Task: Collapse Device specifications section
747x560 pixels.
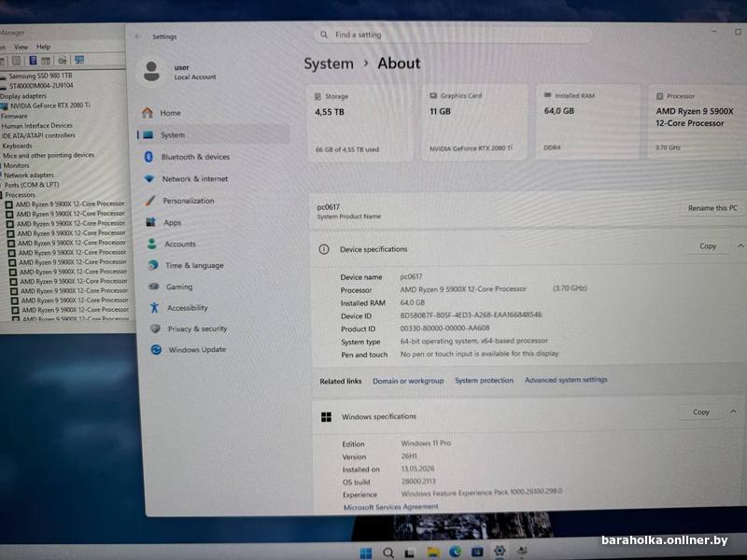Action: [x=740, y=245]
